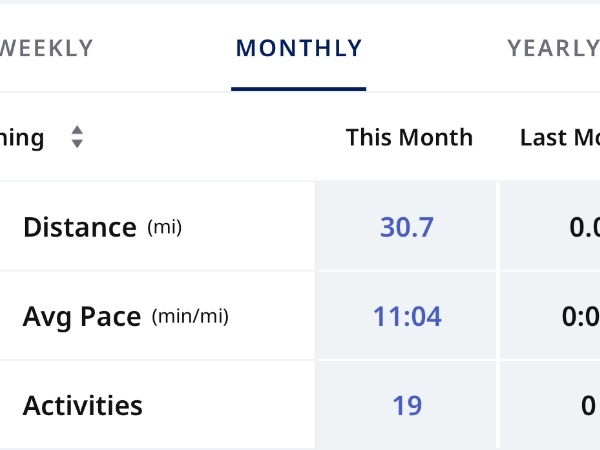Switch to the Weekly tab
The image size is (600, 450).
click(47, 48)
